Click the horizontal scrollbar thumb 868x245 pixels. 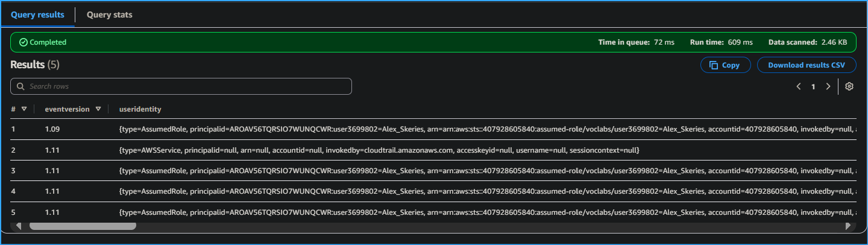click(x=83, y=226)
